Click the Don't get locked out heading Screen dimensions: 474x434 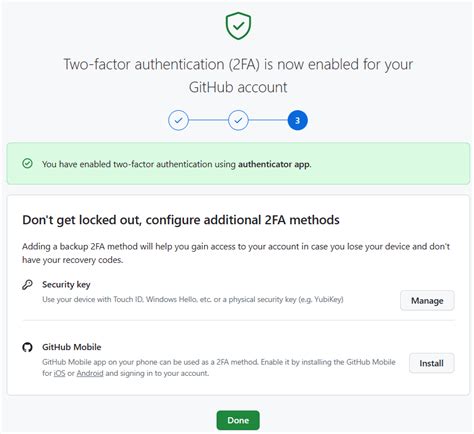coord(181,220)
